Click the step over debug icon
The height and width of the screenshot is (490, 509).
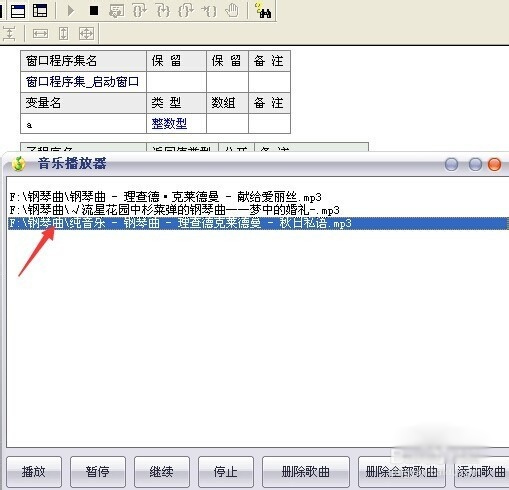click(x=140, y=11)
